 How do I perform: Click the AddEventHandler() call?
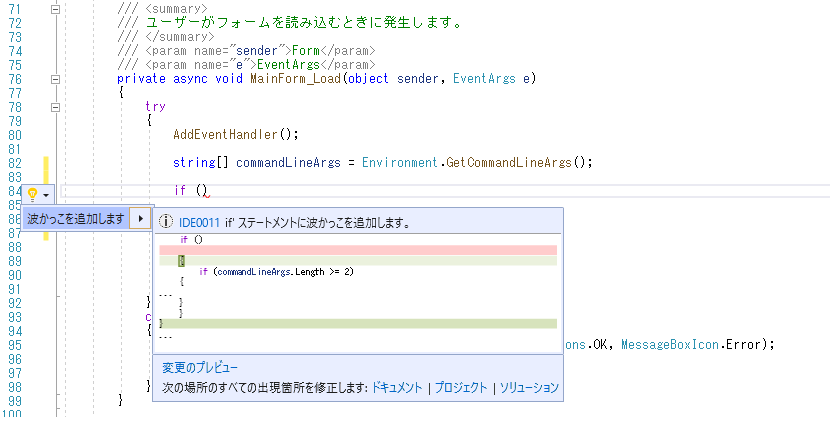(x=236, y=135)
